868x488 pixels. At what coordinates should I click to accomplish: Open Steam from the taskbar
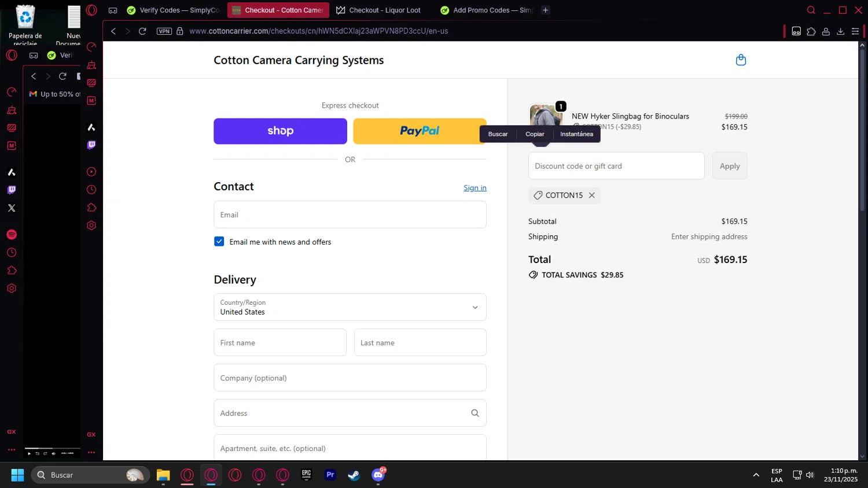pyautogui.click(x=354, y=475)
